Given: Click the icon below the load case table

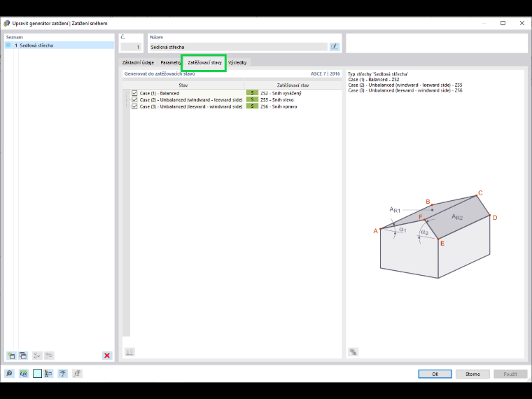Looking at the screenshot, I should pyautogui.click(x=129, y=352).
